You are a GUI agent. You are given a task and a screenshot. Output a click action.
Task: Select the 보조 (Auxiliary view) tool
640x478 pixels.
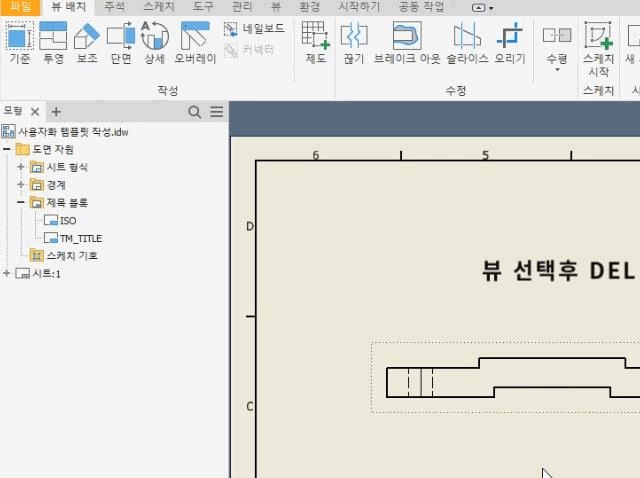click(x=87, y=43)
